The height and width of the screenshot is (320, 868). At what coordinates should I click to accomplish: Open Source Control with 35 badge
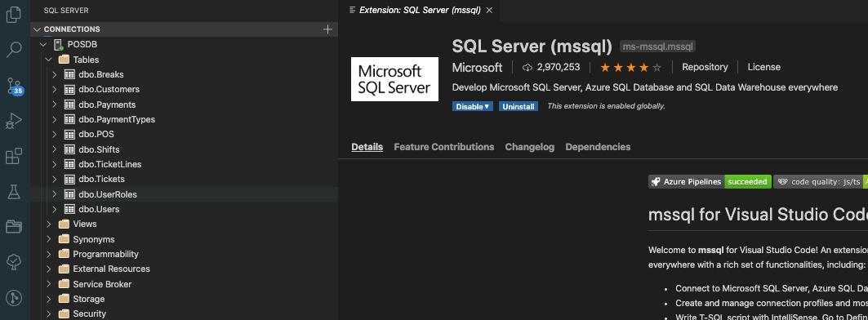coord(15,87)
